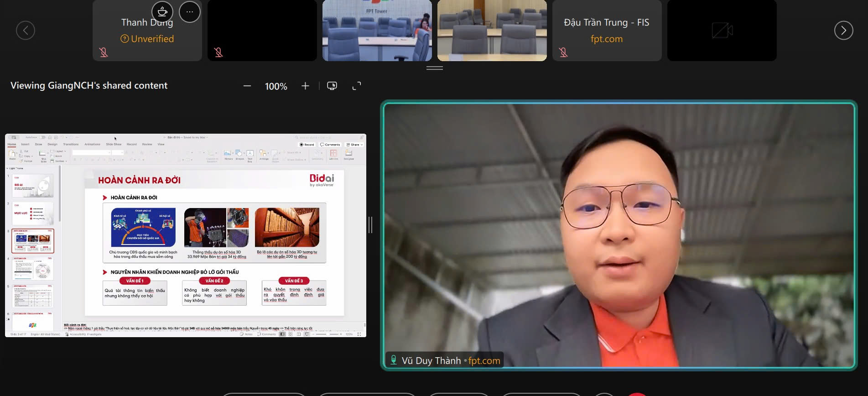Open the Section dropdown in Home ribbon

tap(59, 161)
